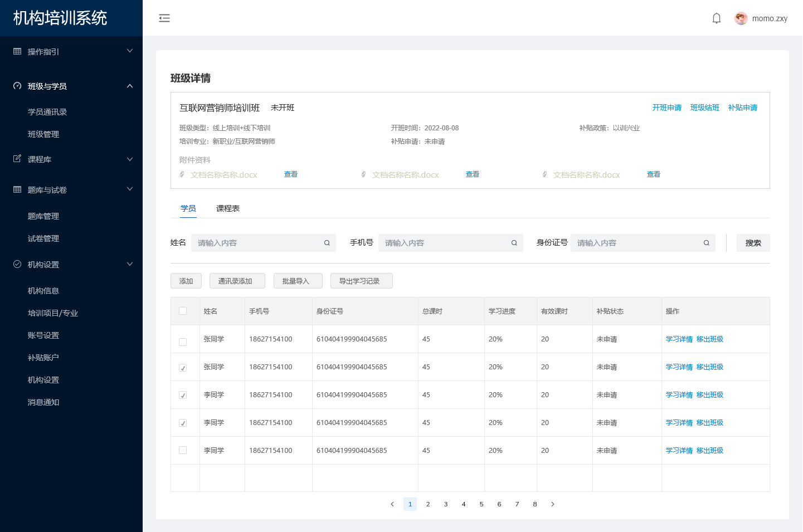Check the last 李同学 row checkbox
Image resolution: width=803 pixels, height=532 pixels.
click(183, 450)
